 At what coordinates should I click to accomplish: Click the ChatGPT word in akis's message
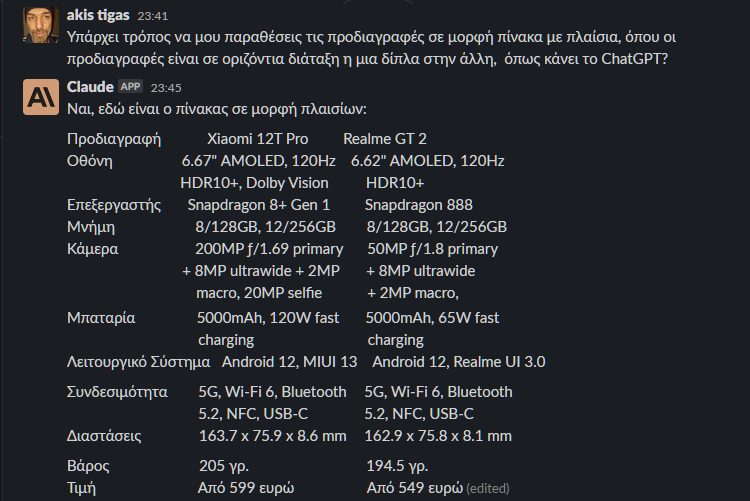634,59
